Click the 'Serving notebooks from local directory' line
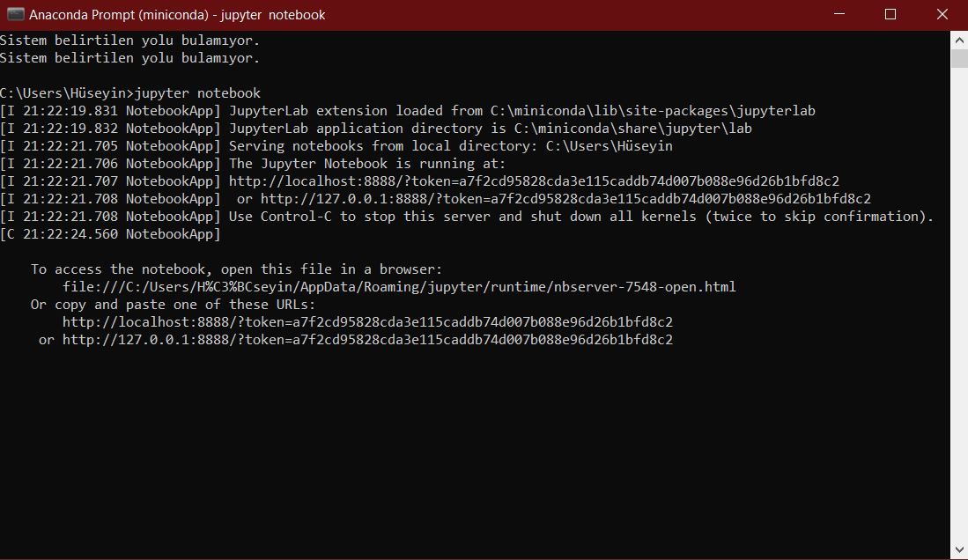Image resolution: width=968 pixels, height=560 pixels. (x=450, y=146)
